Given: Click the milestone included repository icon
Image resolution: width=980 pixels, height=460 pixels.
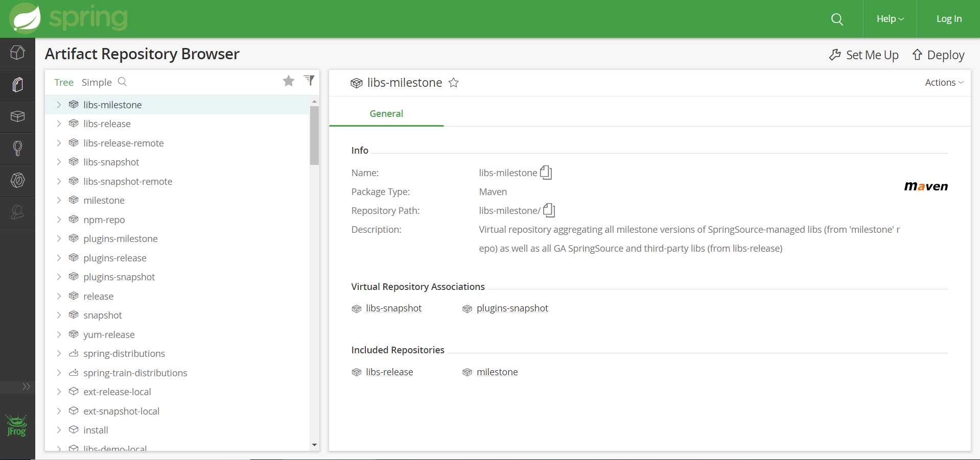Looking at the screenshot, I should point(467,373).
